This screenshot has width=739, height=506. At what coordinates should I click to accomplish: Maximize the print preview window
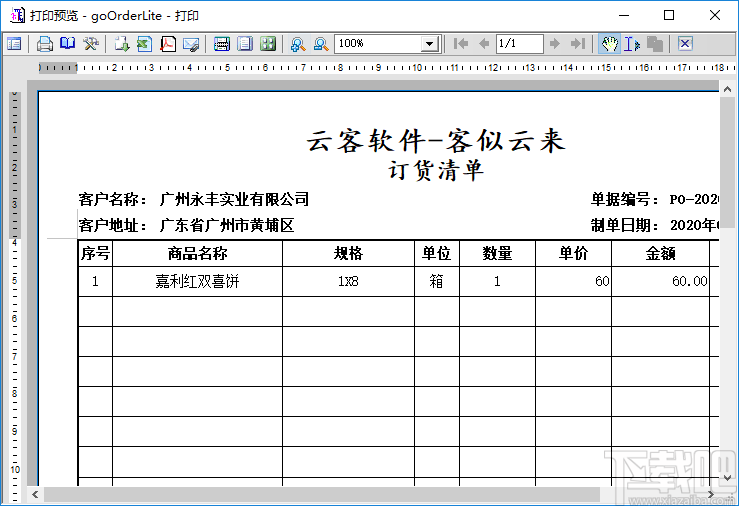pos(669,15)
